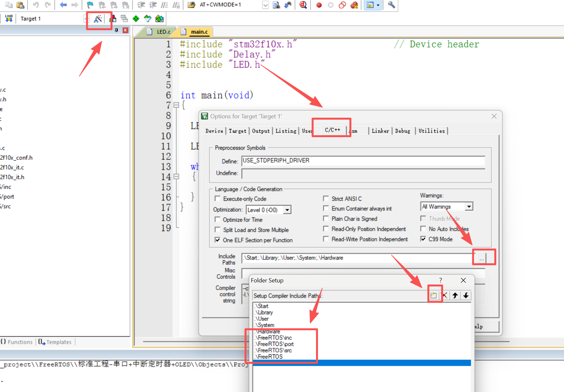Viewport: 564px width, 392px height.
Task: Open Configuration wrench icon
Action: (391, 5)
